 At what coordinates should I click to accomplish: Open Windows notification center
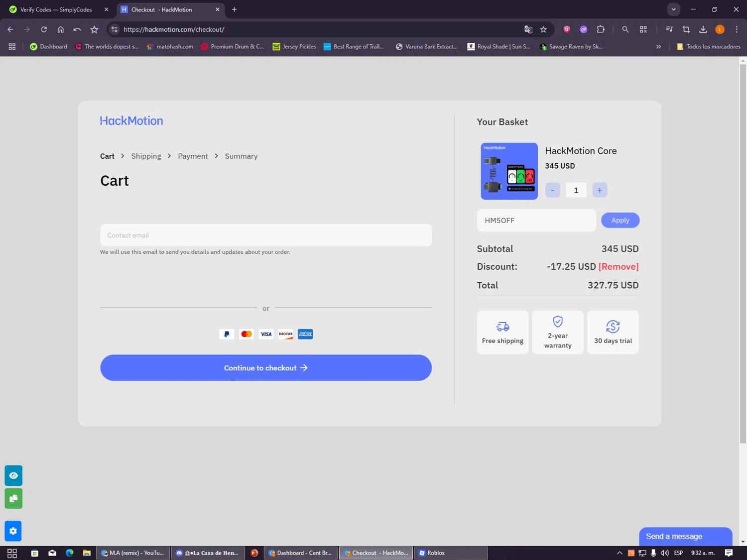[729, 553]
